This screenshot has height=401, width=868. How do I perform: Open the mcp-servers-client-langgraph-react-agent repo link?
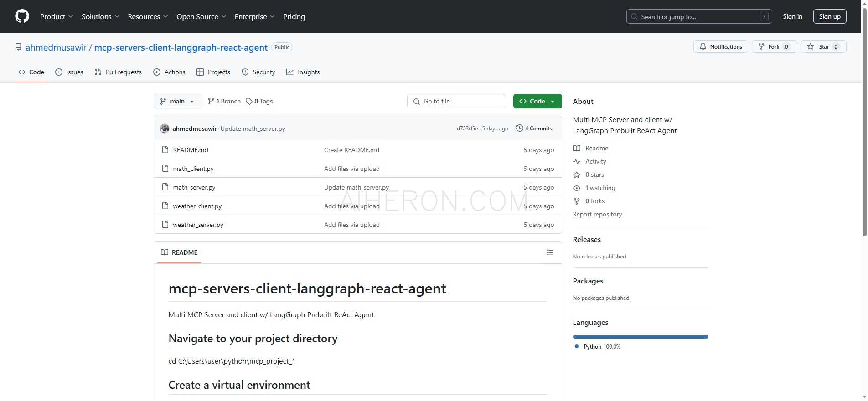click(181, 47)
